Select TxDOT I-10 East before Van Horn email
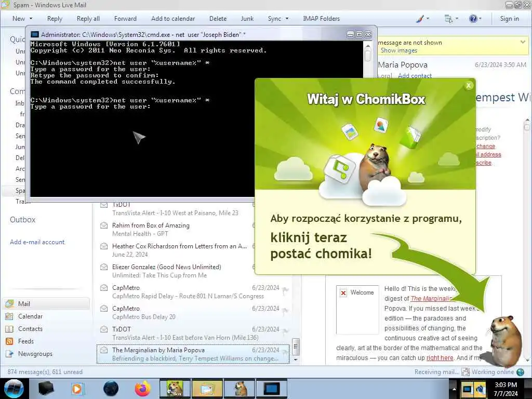This screenshot has height=399, width=532. tap(193, 333)
